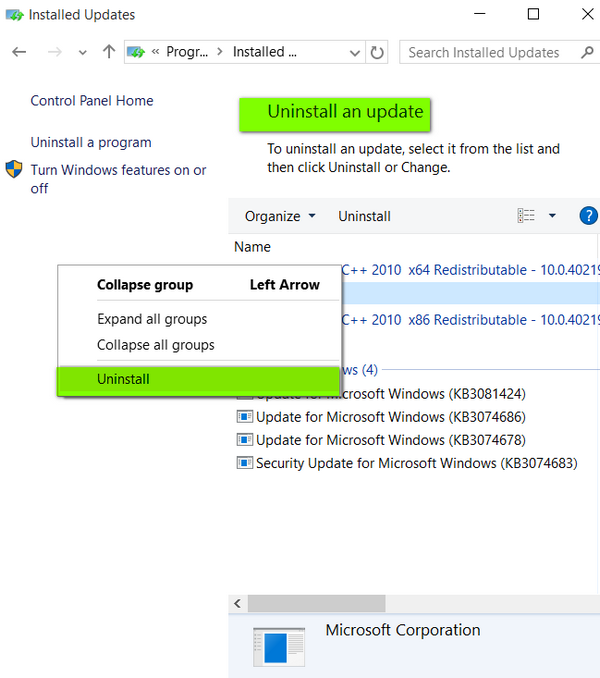
Task: Click the C++ 2010 x64 Redistributable group
Action: [x=470, y=270]
